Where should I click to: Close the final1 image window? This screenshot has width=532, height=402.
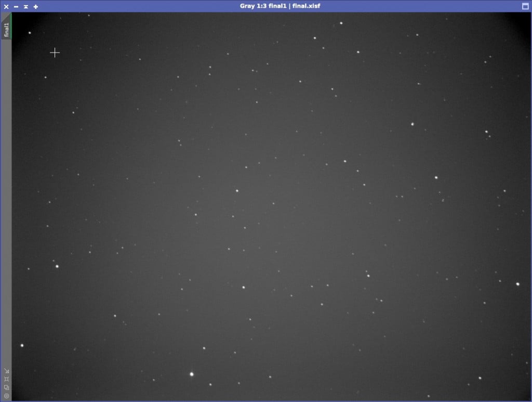point(6,6)
